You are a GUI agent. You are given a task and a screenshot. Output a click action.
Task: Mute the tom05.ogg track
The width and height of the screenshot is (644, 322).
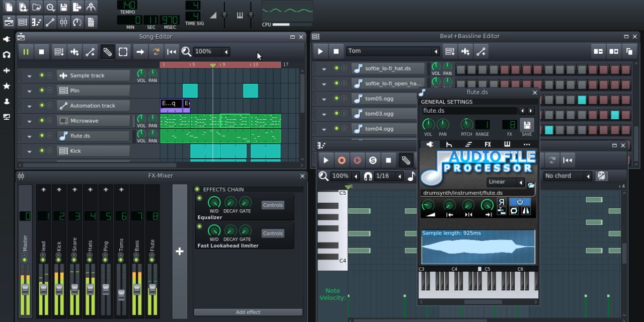(x=337, y=98)
